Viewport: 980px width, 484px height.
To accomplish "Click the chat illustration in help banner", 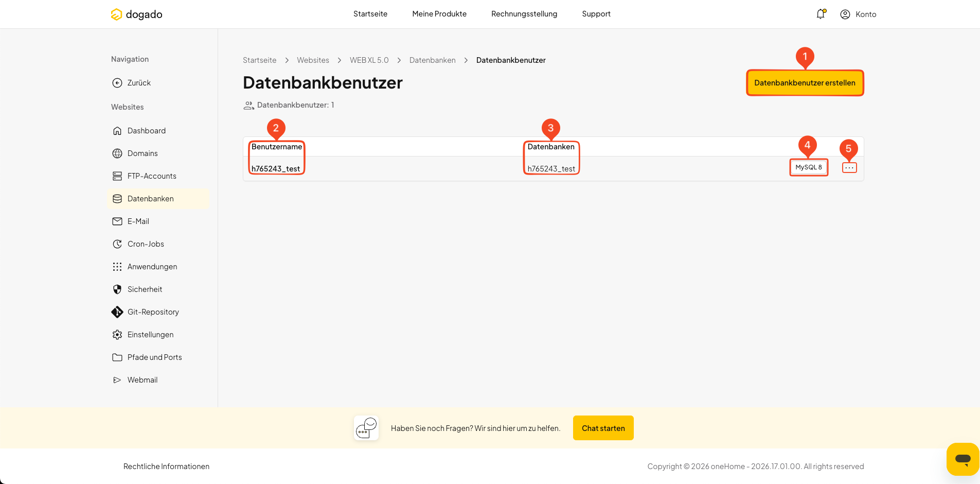I will tap(366, 428).
